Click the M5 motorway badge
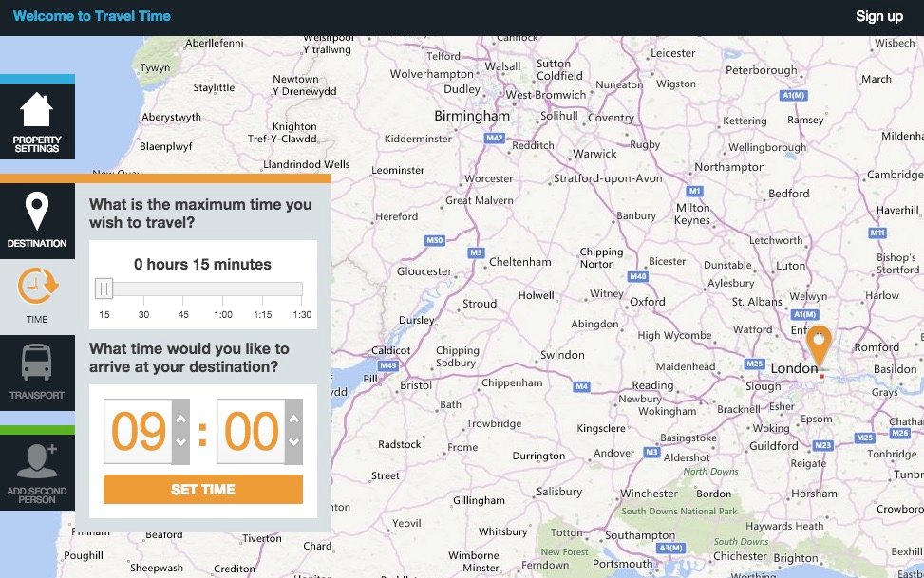This screenshot has width=924, height=578. click(476, 252)
